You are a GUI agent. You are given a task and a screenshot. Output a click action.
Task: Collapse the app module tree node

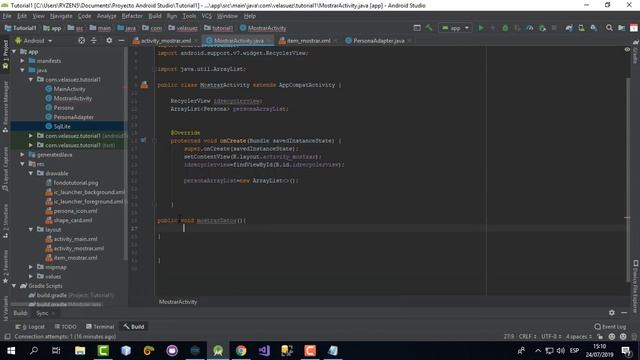pos(14,51)
